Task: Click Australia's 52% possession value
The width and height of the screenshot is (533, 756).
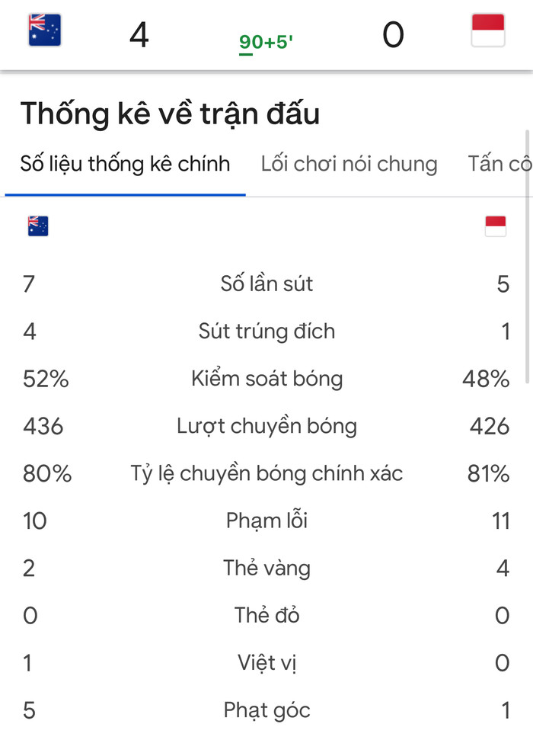Action: 45,378
